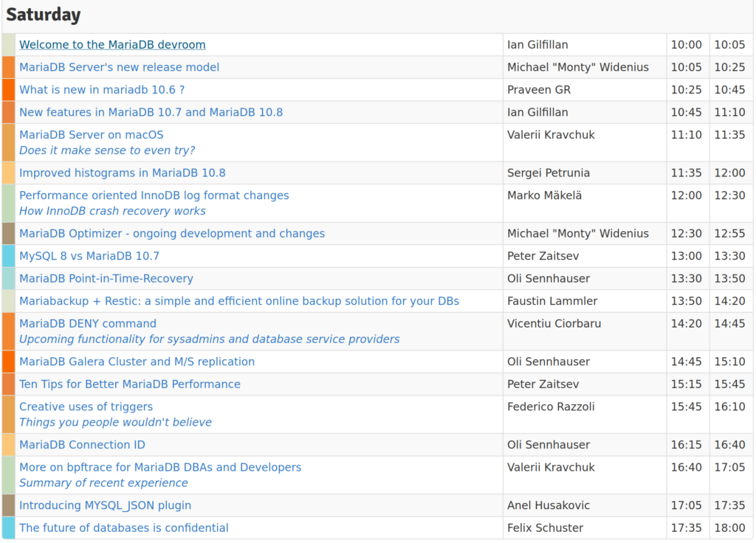The height and width of the screenshot is (543, 756).
Task: Open 'MariaDB Optimizer - ongoing development and changes'
Action: pos(172,234)
